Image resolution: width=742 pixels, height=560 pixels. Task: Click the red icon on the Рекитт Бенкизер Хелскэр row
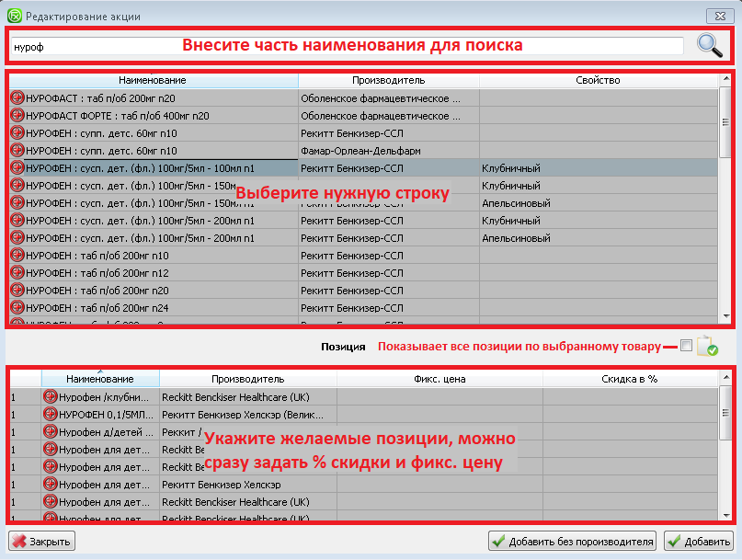coord(51,485)
